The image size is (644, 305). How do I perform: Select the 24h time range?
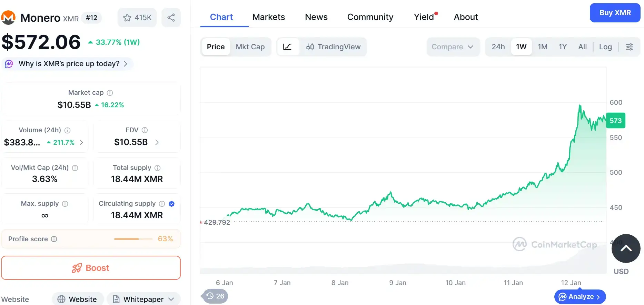tap(498, 47)
